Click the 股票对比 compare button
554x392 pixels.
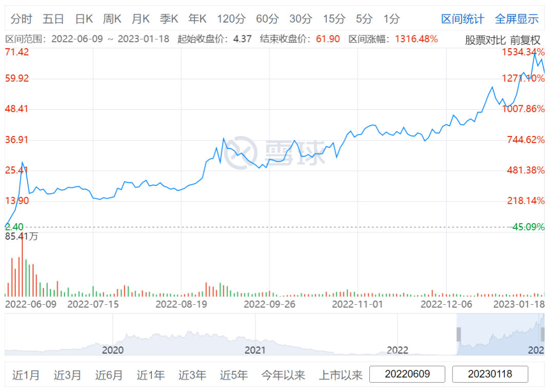pyautogui.click(x=485, y=40)
